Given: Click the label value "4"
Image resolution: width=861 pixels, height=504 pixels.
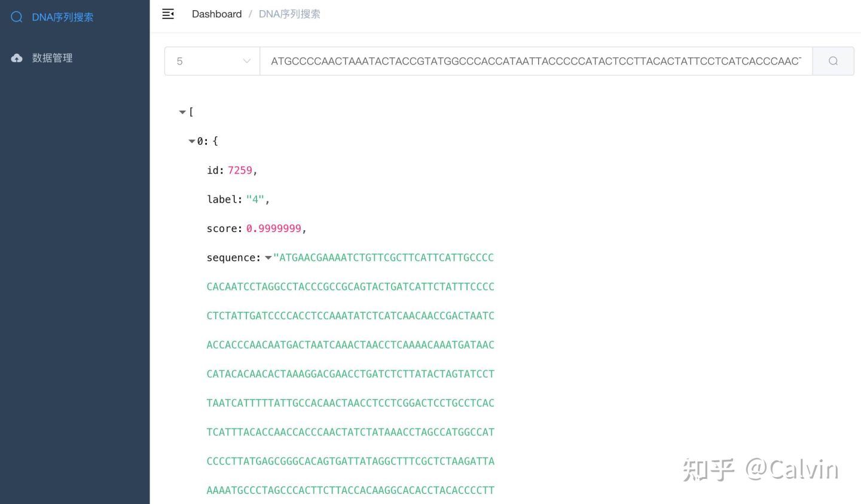Looking at the screenshot, I should click(x=255, y=199).
